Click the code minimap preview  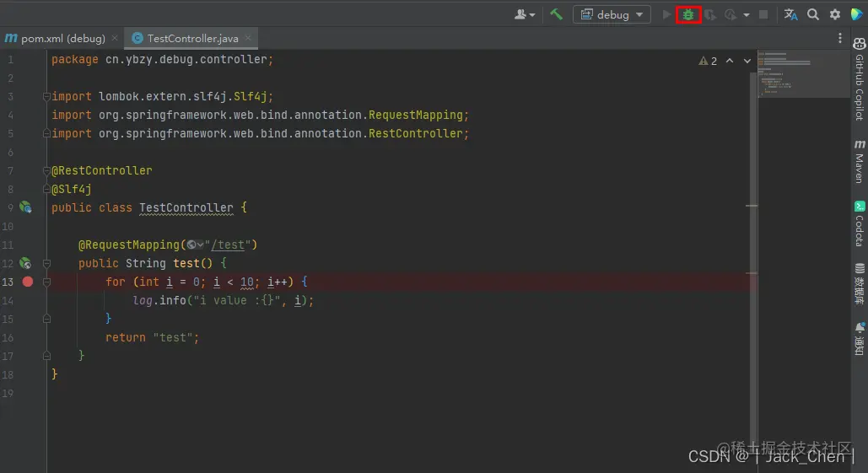(x=803, y=73)
